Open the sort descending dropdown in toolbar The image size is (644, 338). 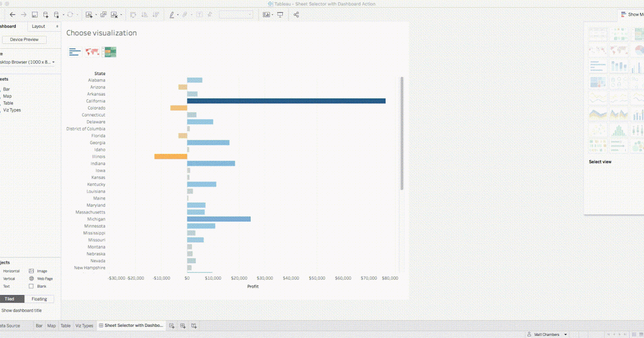click(x=156, y=14)
